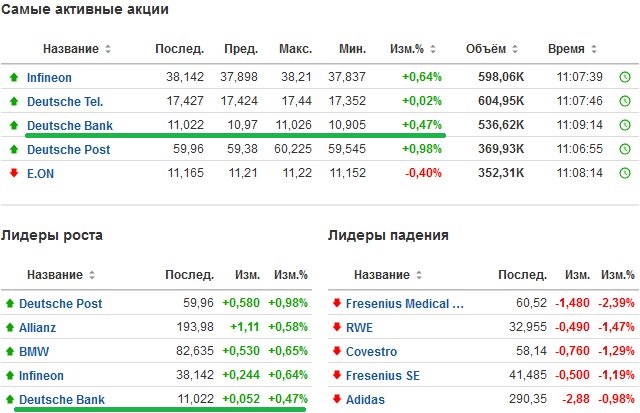640x413 pixels.
Task: Click red down arrow beside Adidas
Action: click(337, 399)
